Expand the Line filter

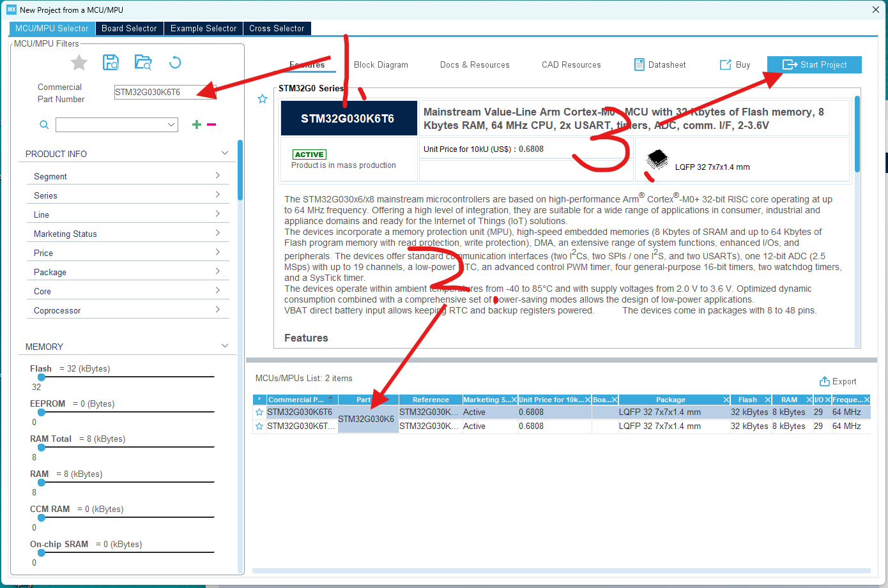click(218, 214)
